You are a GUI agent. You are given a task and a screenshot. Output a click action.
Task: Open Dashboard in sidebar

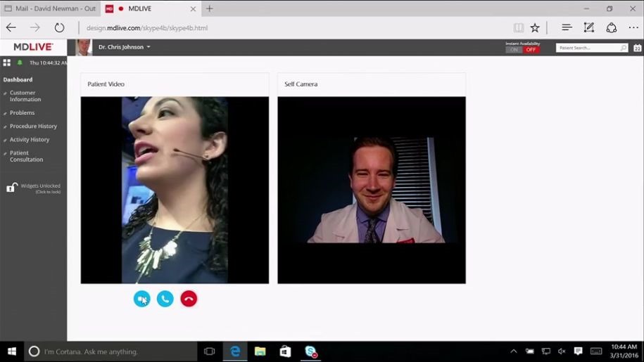[18, 79]
